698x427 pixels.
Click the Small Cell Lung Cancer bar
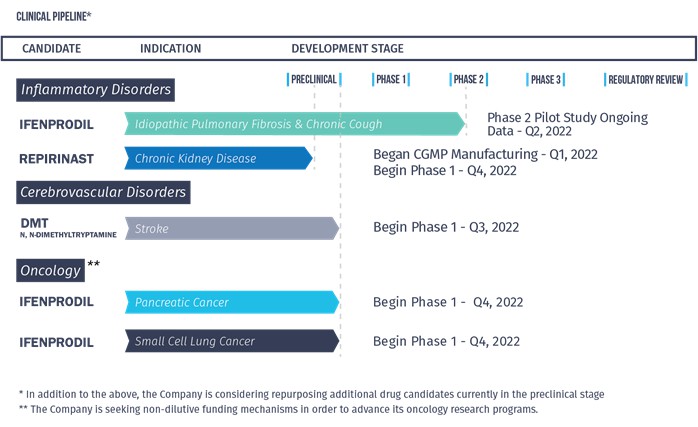pyautogui.click(x=232, y=341)
